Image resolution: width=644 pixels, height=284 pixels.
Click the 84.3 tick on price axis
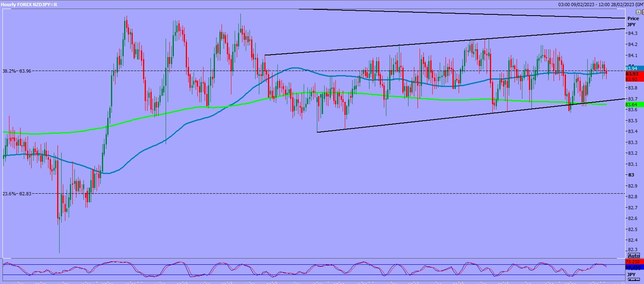tap(631, 33)
